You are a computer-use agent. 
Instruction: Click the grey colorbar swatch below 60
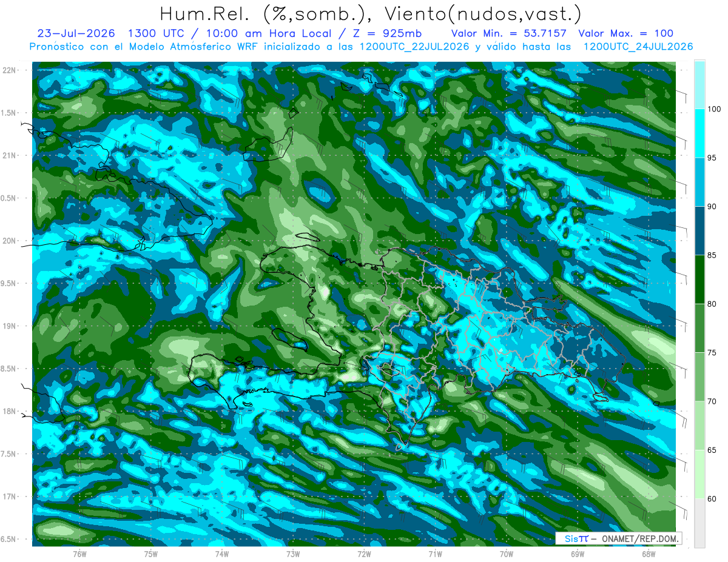coord(699,523)
